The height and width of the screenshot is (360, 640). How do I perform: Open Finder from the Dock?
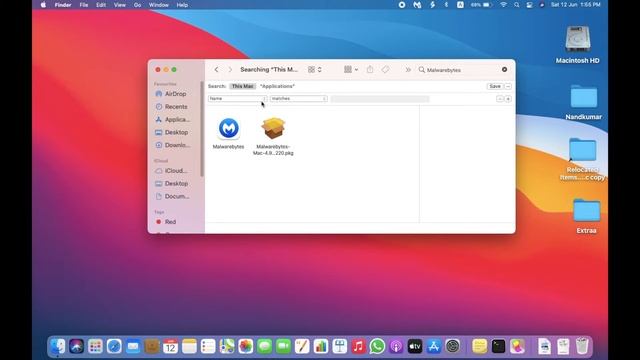(58, 347)
